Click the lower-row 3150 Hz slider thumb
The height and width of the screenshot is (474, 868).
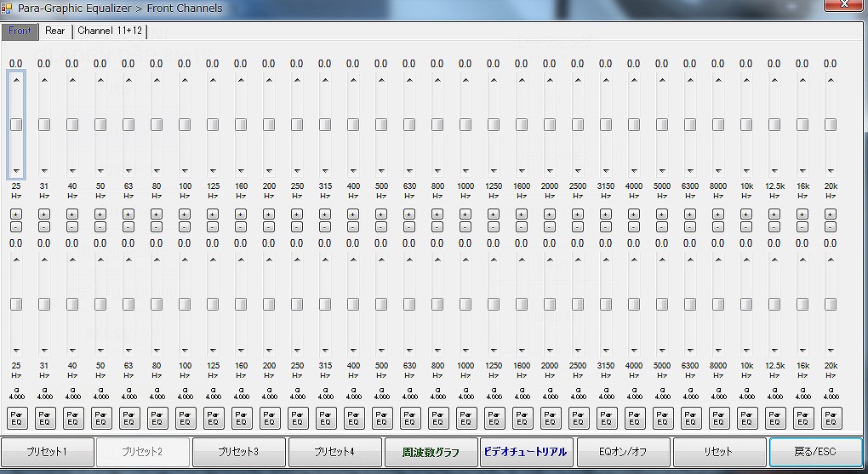coord(606,305)
